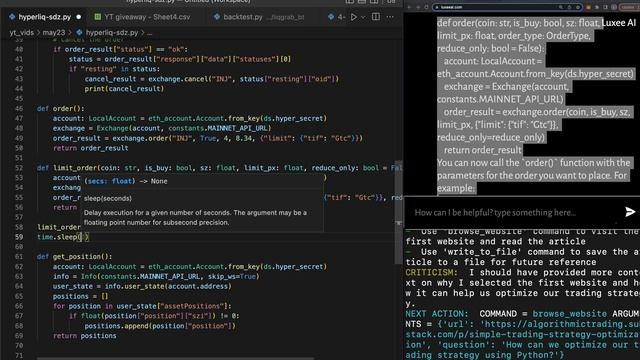Click the Luxee AI title
The width and height of the screenshot is (640, 360).
tap(619, 23)
